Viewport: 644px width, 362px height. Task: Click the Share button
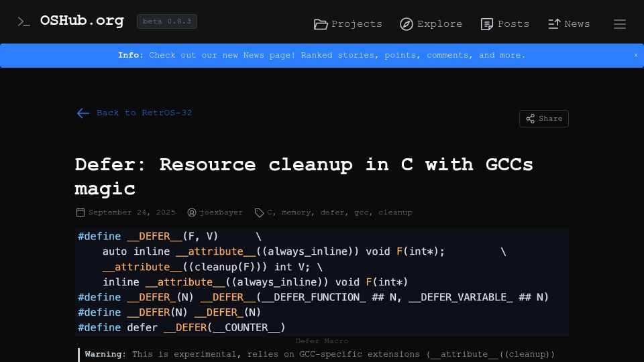(x=544, y=119)
